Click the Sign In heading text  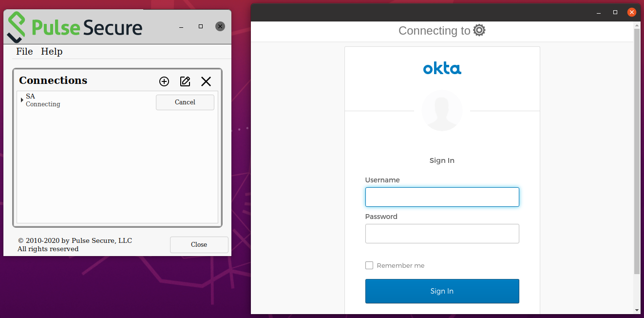[442, 160]
